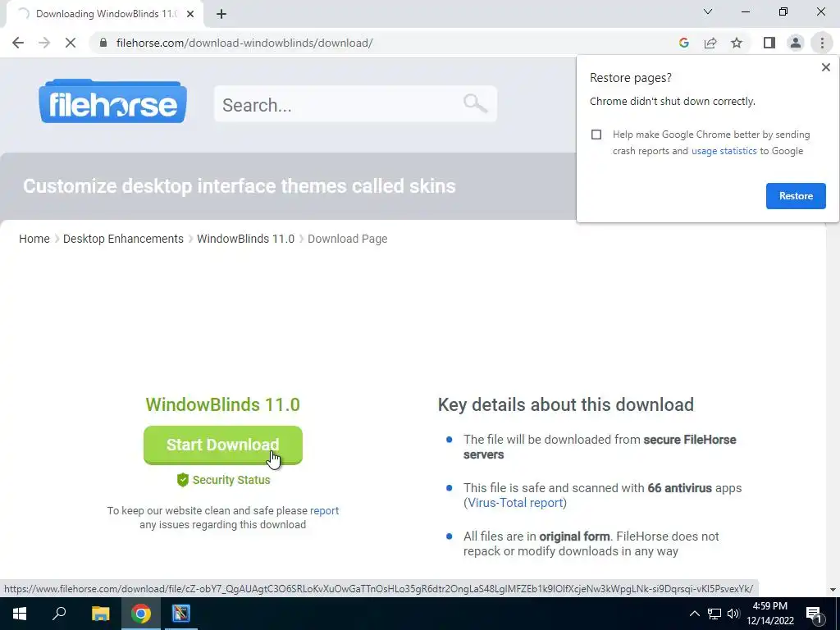The image size is (840, 630).
Task: Open the side panel icon
Action: tap(769, 43)
